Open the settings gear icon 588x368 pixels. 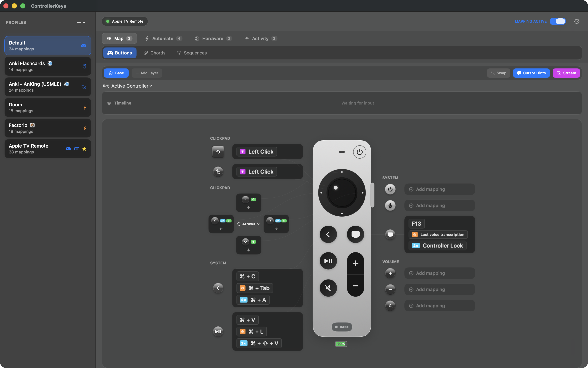pos(577,21)
